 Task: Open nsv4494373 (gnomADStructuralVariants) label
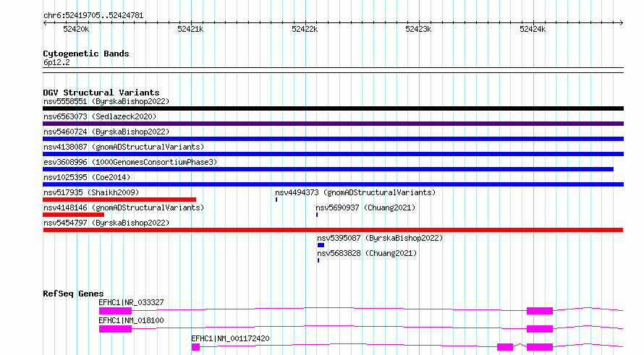[355, 192]
